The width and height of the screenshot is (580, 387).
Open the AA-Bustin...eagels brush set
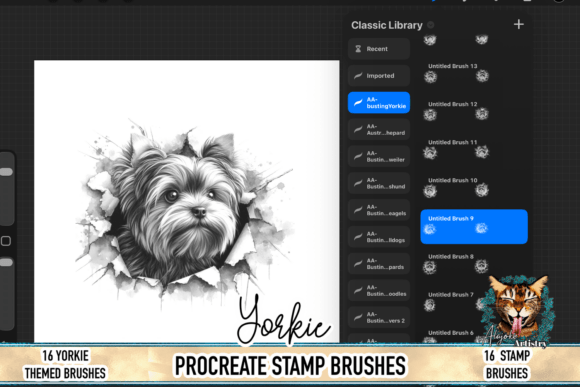point(379,210)
